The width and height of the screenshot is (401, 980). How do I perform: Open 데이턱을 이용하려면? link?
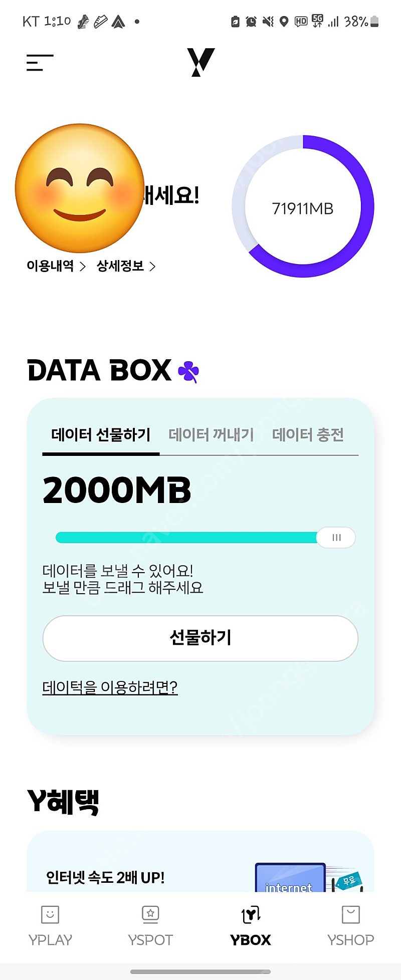coord(110,687)
